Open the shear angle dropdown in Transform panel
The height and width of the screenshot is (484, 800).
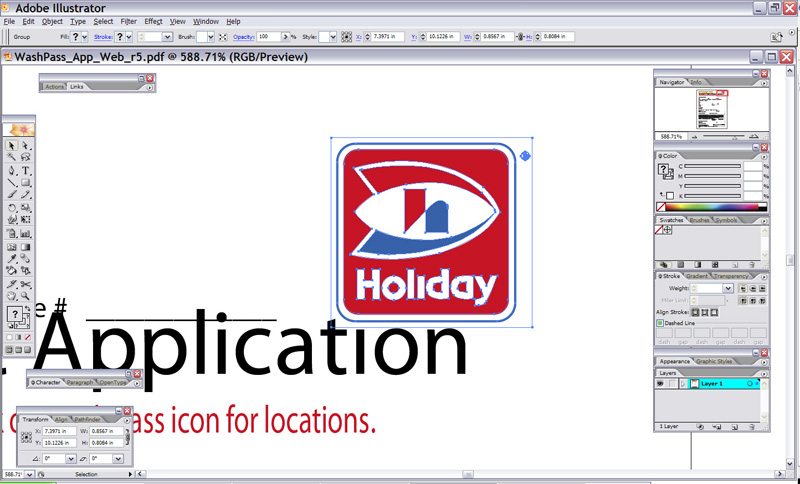pos(118,458)
